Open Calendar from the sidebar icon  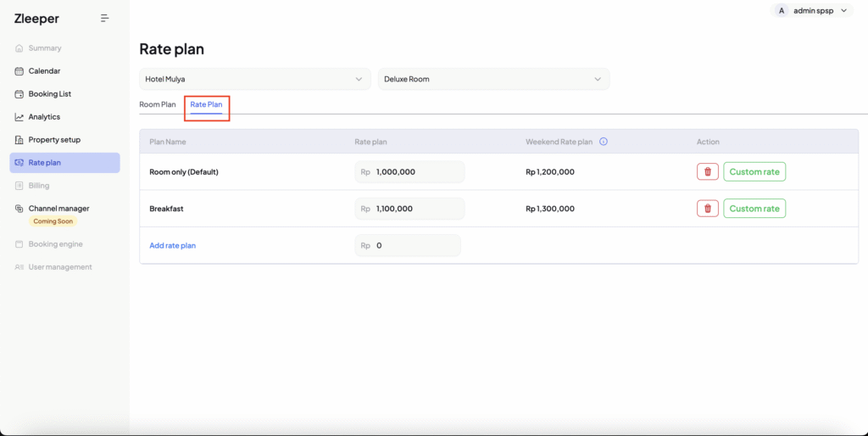(x=19, y=71)
